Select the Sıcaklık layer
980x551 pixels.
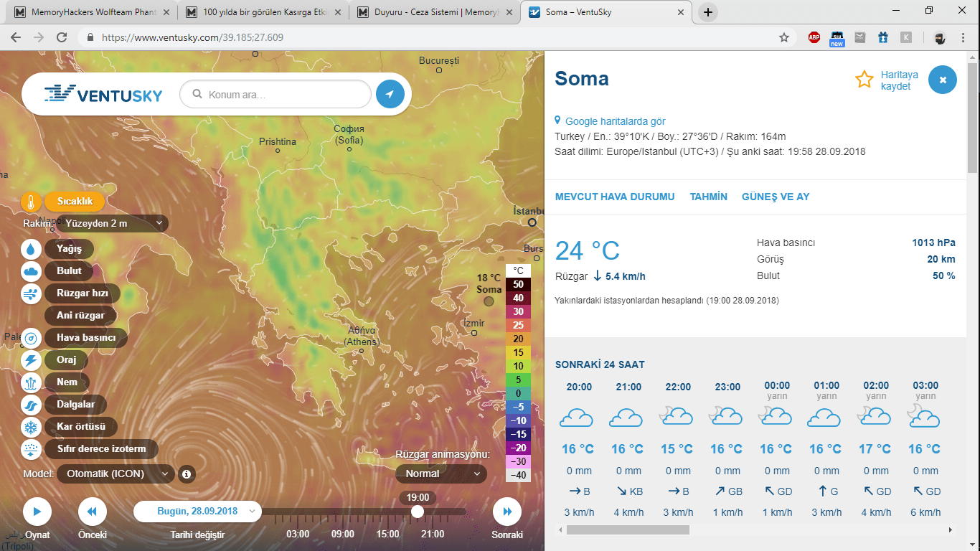75,202
